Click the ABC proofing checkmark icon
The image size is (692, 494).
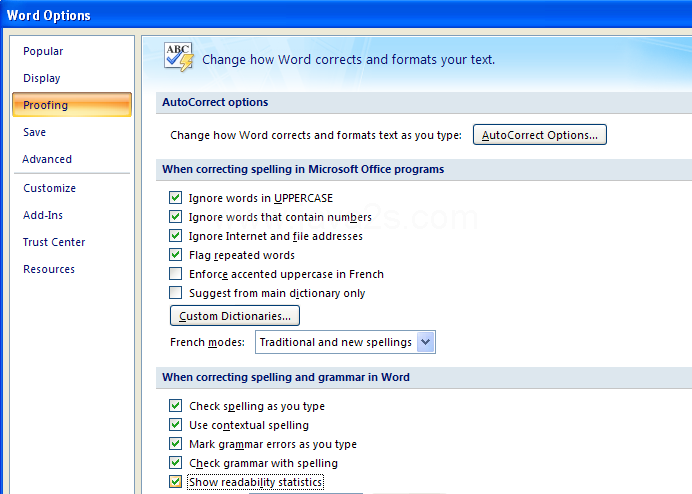click(x=179, y=57)
